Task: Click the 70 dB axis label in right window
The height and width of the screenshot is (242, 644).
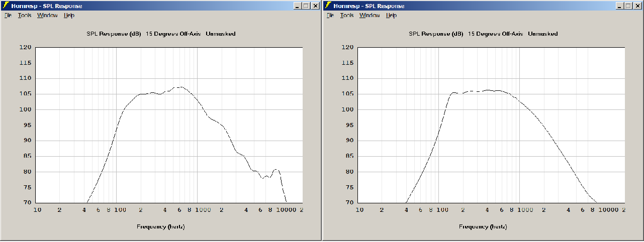Action: point(350,202)
